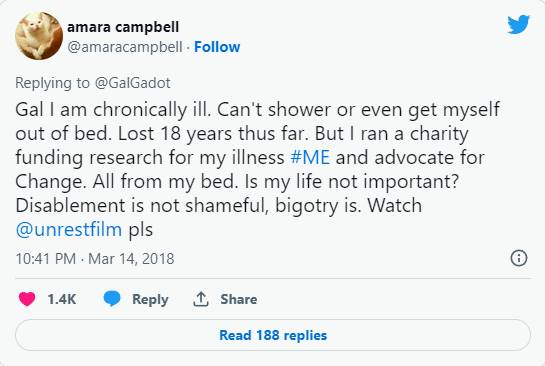Open the @GalGadot mention
Image resolution: width=545 pixels, height=366 pixels.
[132, 83]
